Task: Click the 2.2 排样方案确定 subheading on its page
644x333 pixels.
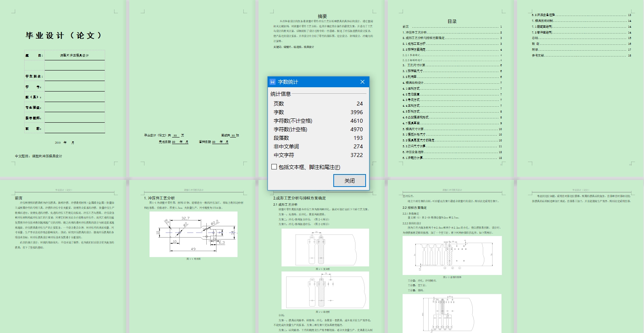Action: pyautogui.click(x=414, y=208)
